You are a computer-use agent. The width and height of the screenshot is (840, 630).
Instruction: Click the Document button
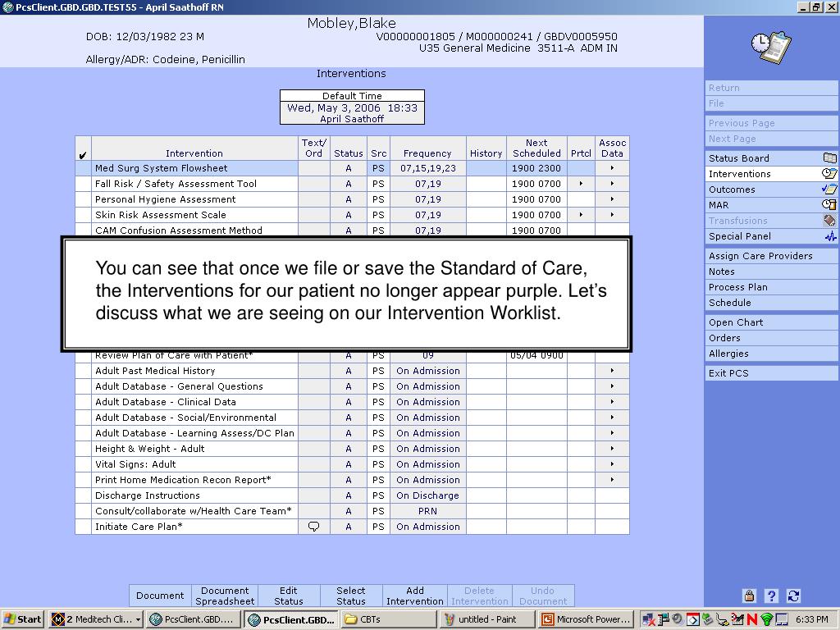(x=160, y=596)
